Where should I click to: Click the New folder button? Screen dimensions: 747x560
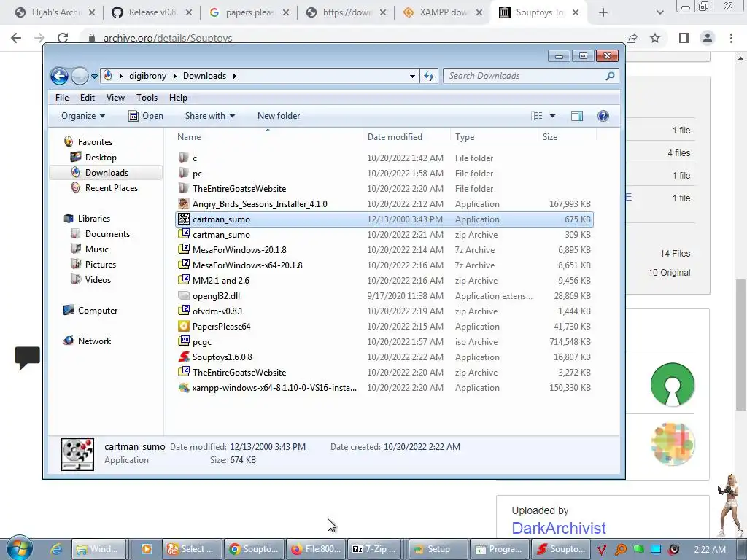pyautogui.click(x=279, y=116)
